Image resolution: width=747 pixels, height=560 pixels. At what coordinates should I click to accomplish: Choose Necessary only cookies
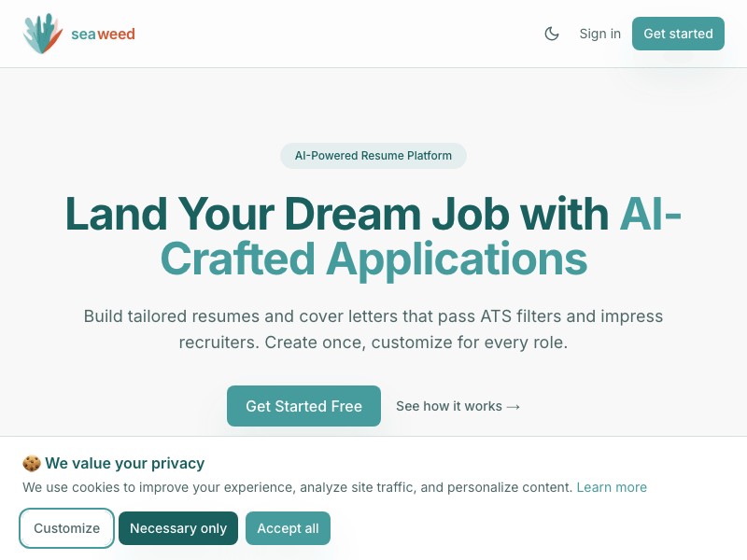(x=178, y=528)
